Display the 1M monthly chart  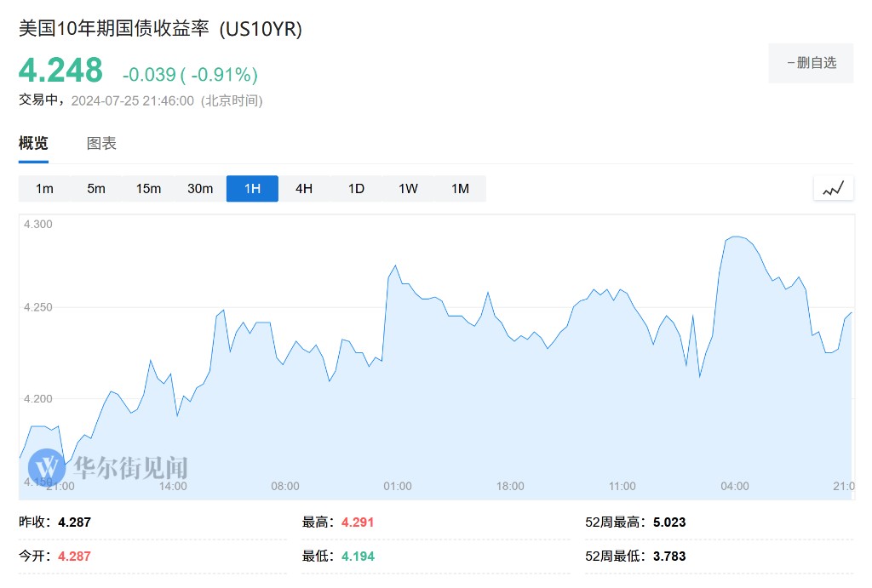(x=460, y=189)
